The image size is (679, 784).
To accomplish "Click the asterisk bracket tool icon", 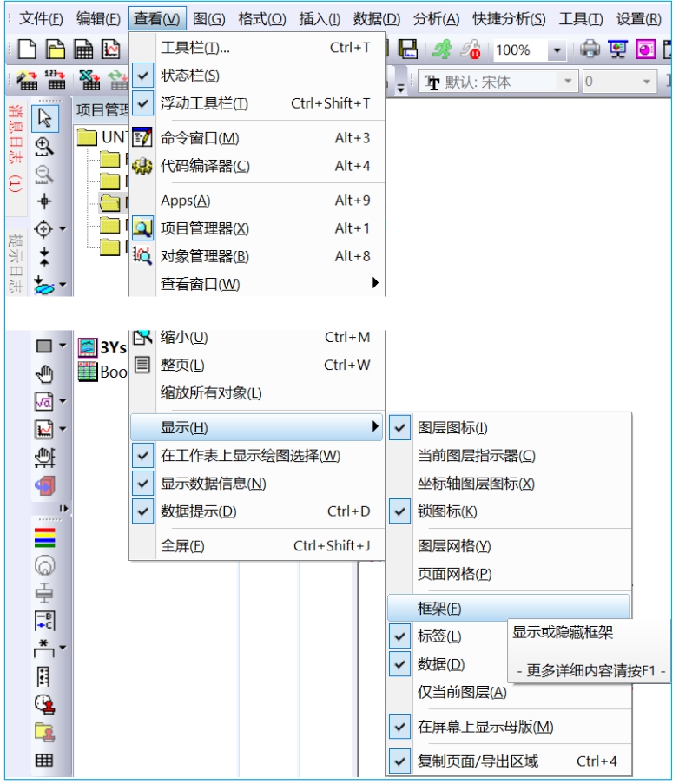I will 44,649.
